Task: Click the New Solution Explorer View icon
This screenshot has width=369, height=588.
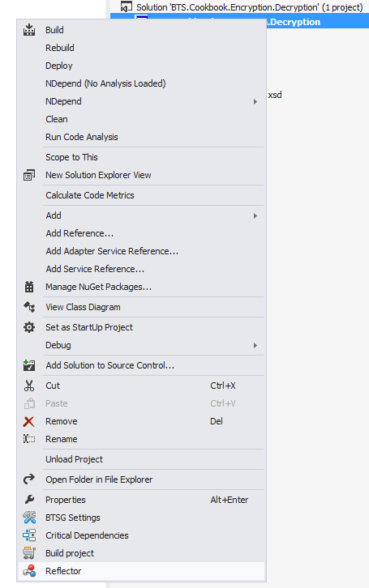Action: 29,175
